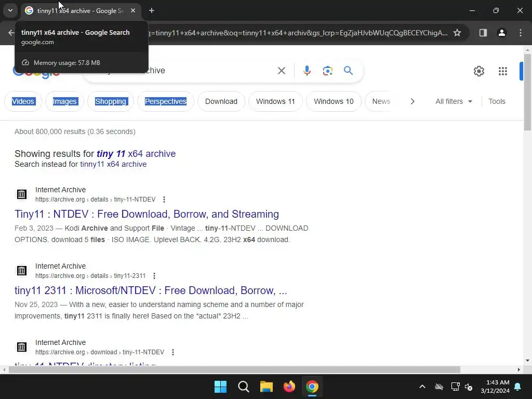Screen dimensions: 532x399
Task: Clear the Google search box text
Action: tap(281, 71)
